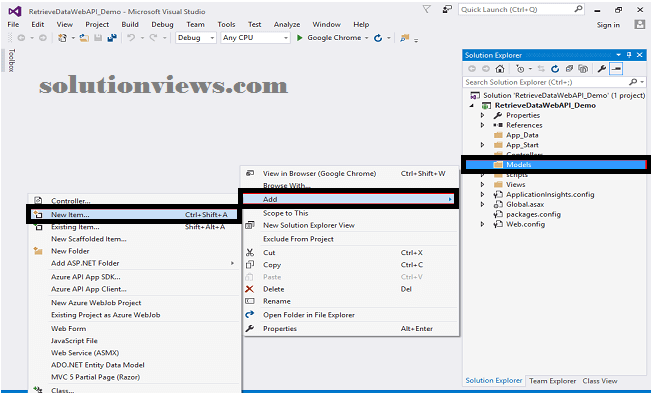
Task: Open the Google Chrome browser target dropdown arrow
Action: (x=367, y=38)
